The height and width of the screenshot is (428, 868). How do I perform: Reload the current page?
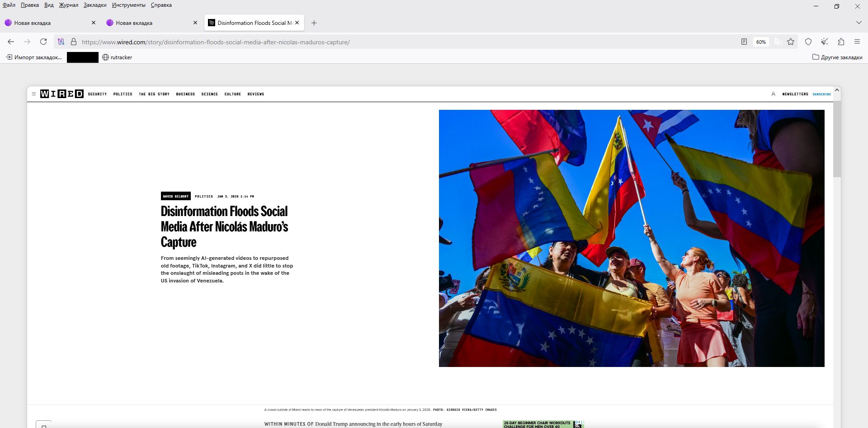(x=43, y=42)
